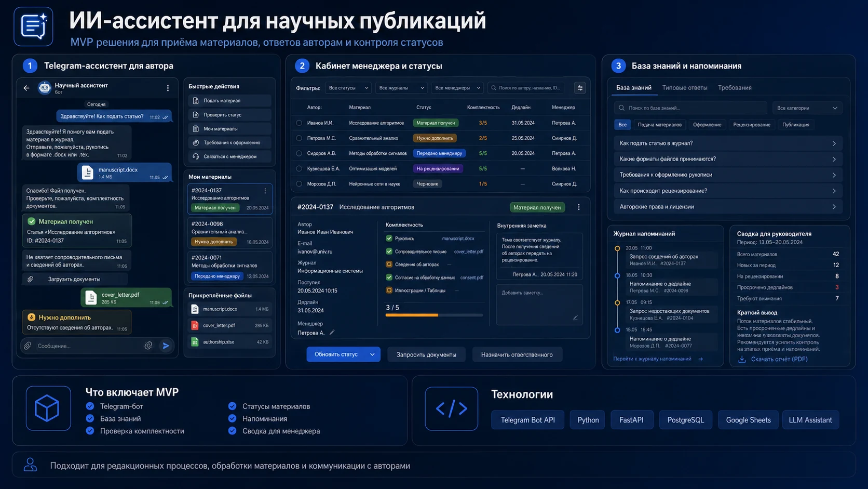
Task: Click the Требования к оформлению icon
Action: (196, 142)
